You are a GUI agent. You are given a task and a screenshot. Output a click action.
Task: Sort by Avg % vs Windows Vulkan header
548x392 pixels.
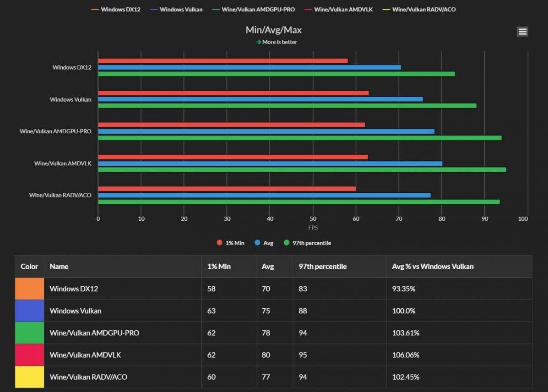(x=433, y=267)
